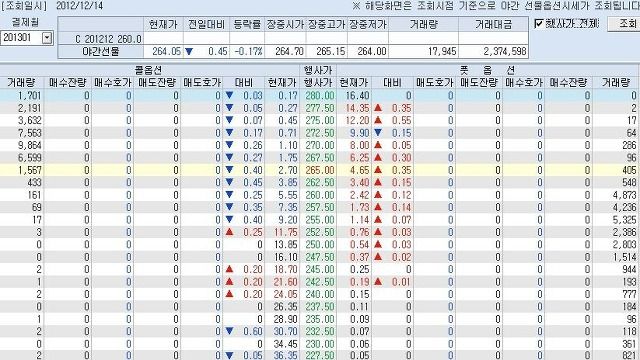Select the strike price 257.50 cell
The width and height of the screenshot is (640, 360).
point(319,207)
